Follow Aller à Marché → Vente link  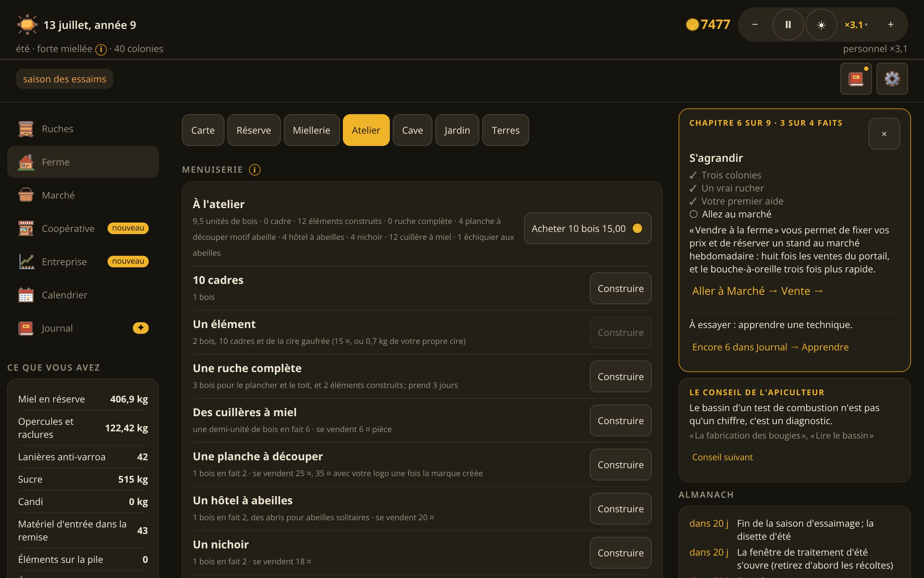tap(758, 291)
